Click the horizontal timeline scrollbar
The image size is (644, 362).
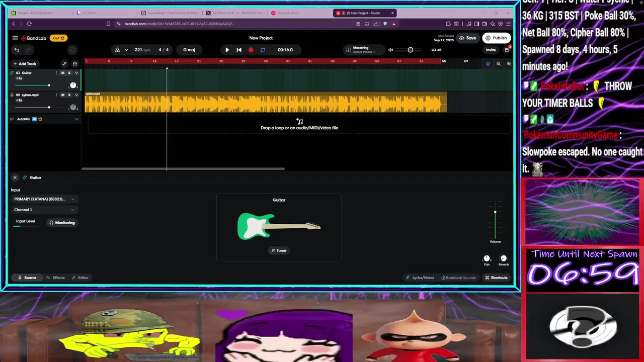pyautogui.click(x=183, y=169)
